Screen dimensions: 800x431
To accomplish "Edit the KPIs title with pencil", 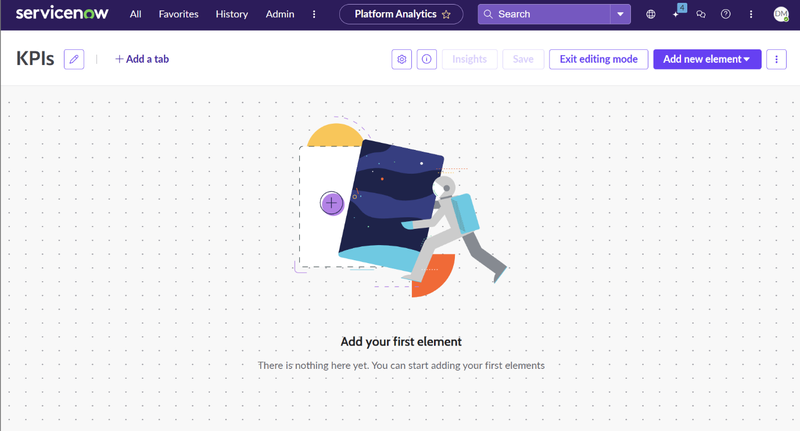I will [74, 59].
